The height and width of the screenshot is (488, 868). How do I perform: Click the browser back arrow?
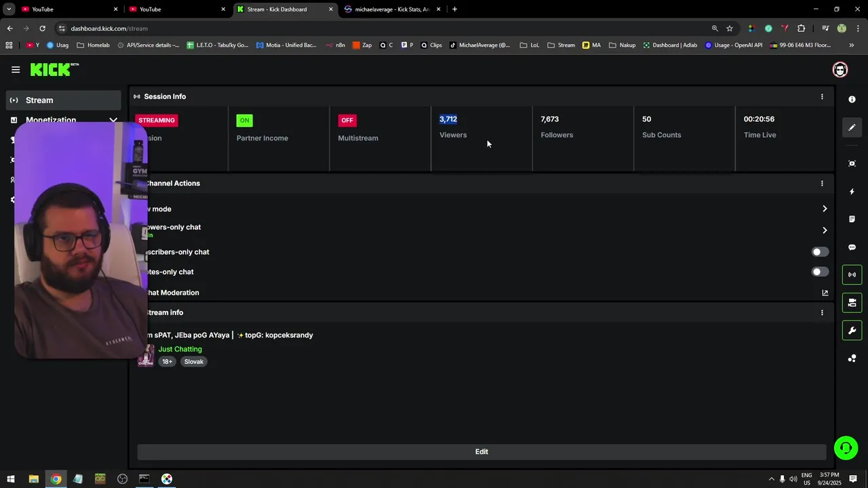[x=9, y=28]
